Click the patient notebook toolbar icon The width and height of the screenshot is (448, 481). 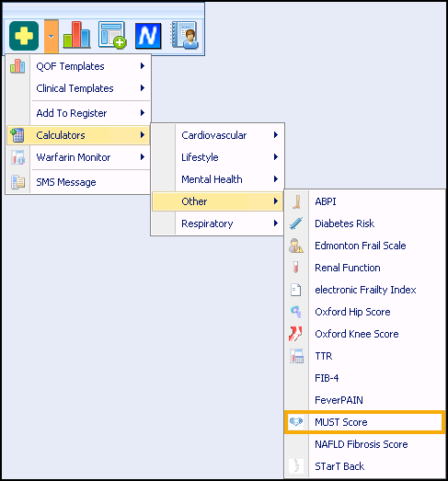click(184, 35)
